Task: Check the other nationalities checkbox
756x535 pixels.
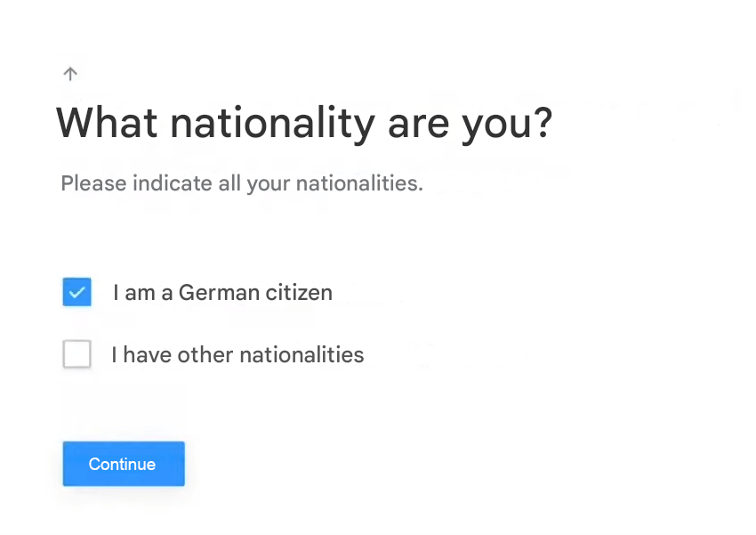Action: pos(77,355)
